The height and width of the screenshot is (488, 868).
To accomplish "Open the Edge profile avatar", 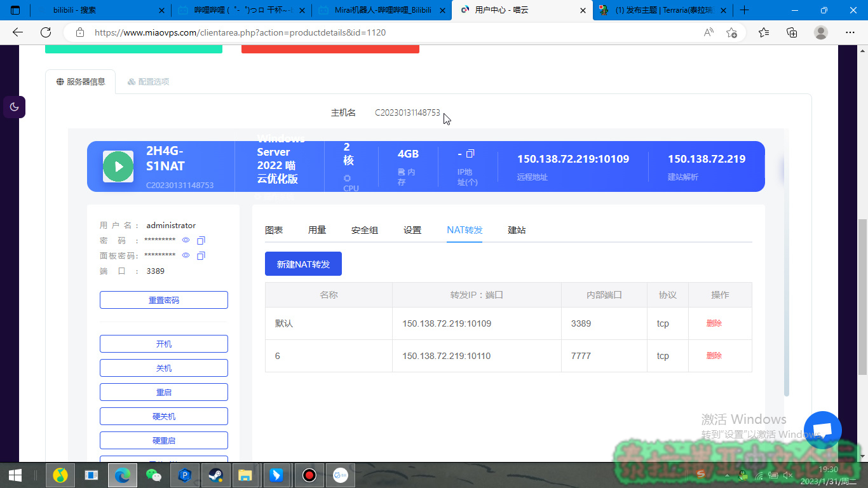I will pyautogui.click(x=821, y=32).
